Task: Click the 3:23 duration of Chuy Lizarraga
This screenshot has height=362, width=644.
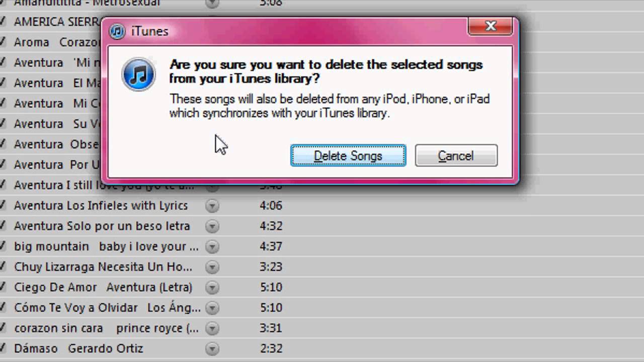Action: click(271, 267)
